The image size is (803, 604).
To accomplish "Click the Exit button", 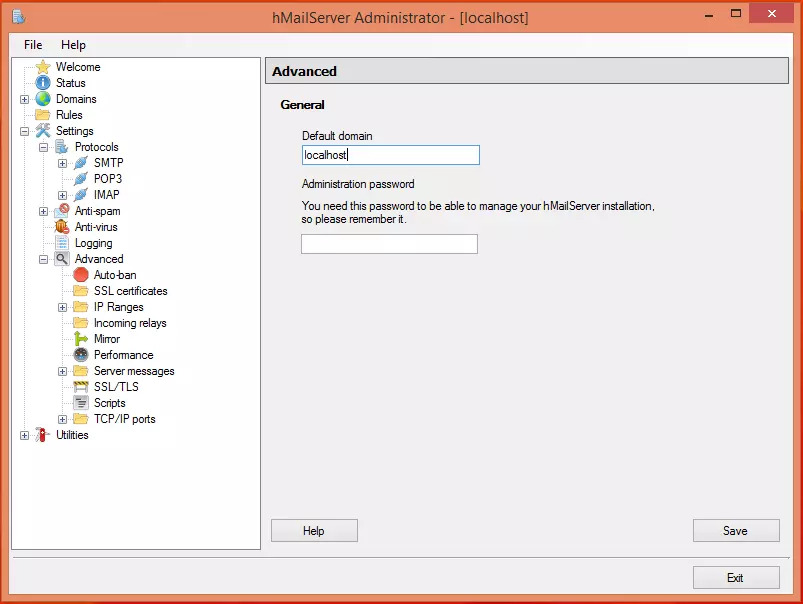I will click(x=735, y=578).
